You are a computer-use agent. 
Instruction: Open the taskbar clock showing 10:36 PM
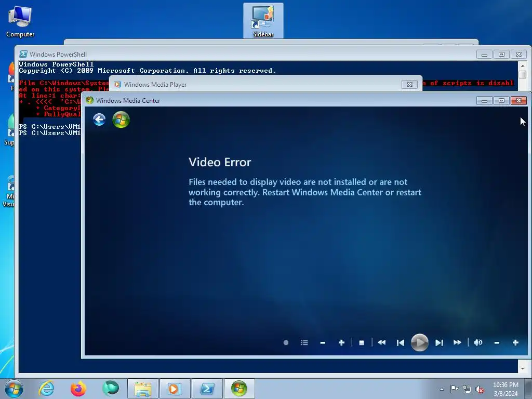(506, 389)
